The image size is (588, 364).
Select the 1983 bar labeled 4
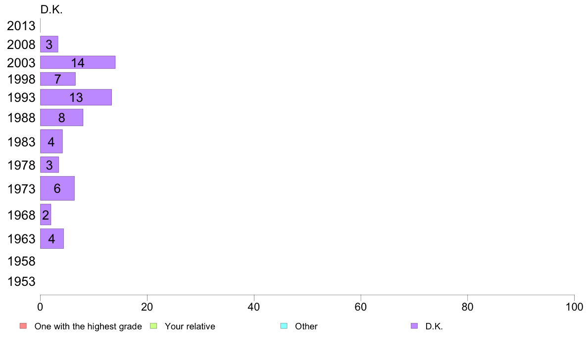pyautogui.click(x=51, y=141)
